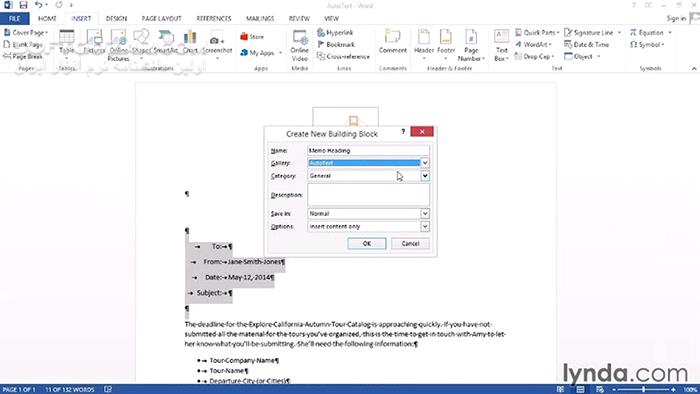Undo the last action
The image size is (700, 394).
[39, 5]
